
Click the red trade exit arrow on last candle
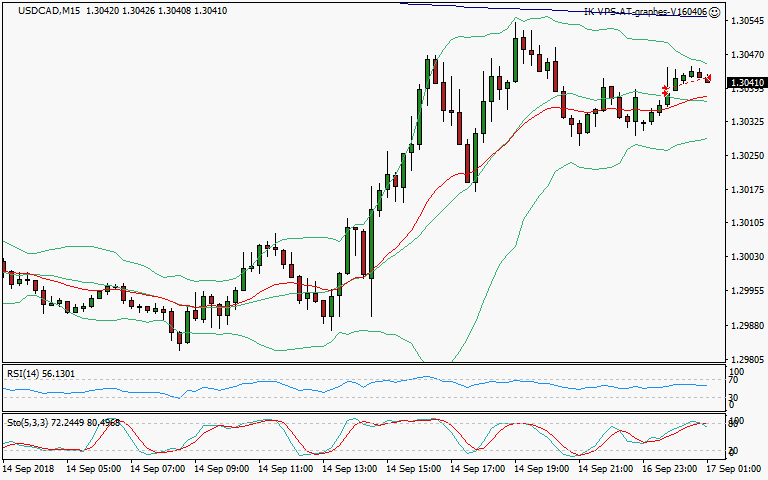(x=708, y=78)
